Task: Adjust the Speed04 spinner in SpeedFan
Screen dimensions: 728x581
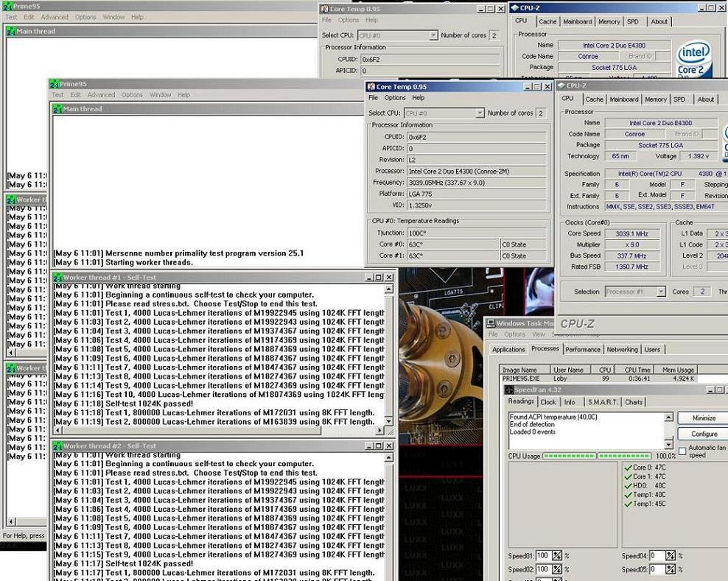Action: [671, 555]
